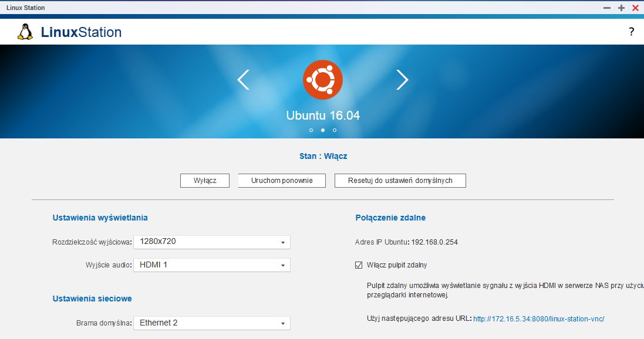Select the middle carousel dot
This screenshot has height=339, width=644.
pyautogui.click(x=323, y=130)
